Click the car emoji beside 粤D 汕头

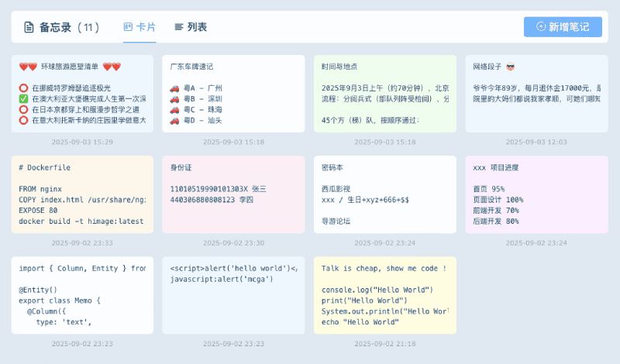[174, 120]
